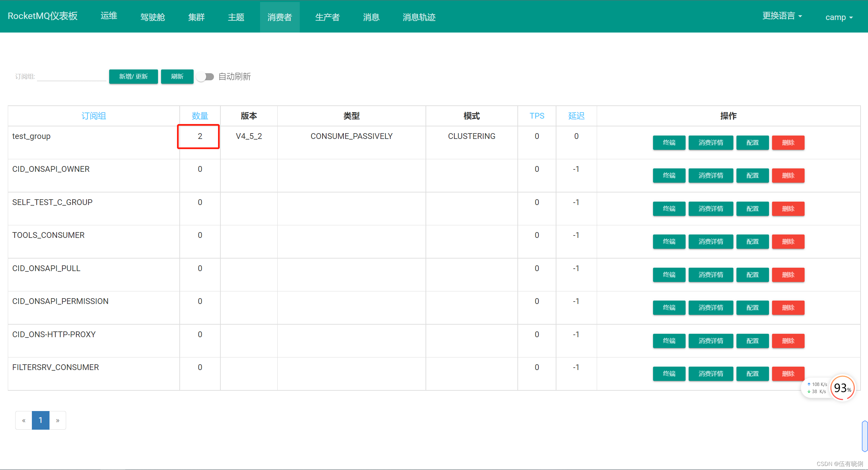Go to next page with » button
The image size is (868, 470).
[58, 420]
